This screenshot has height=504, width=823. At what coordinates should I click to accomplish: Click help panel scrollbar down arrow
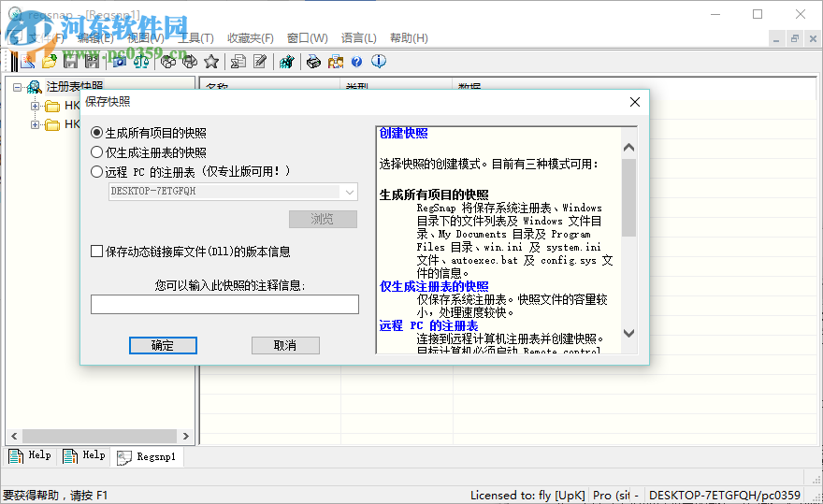[628, 333]
